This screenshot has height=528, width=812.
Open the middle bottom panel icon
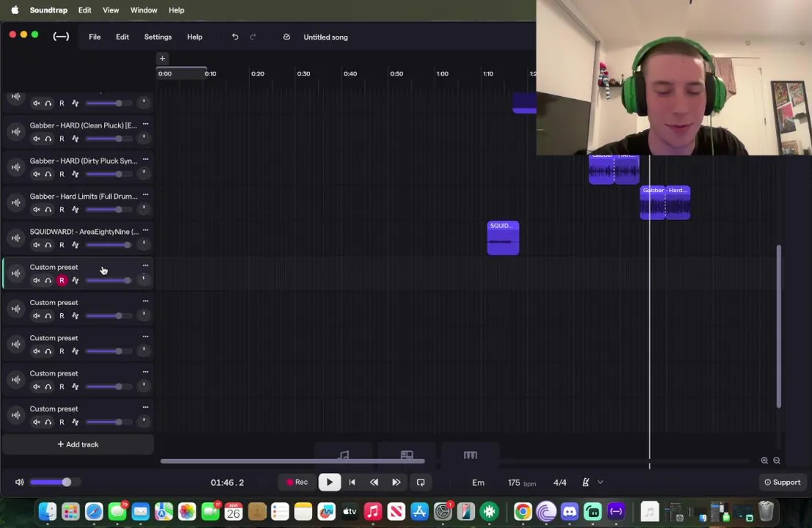[x=407, y=455]
